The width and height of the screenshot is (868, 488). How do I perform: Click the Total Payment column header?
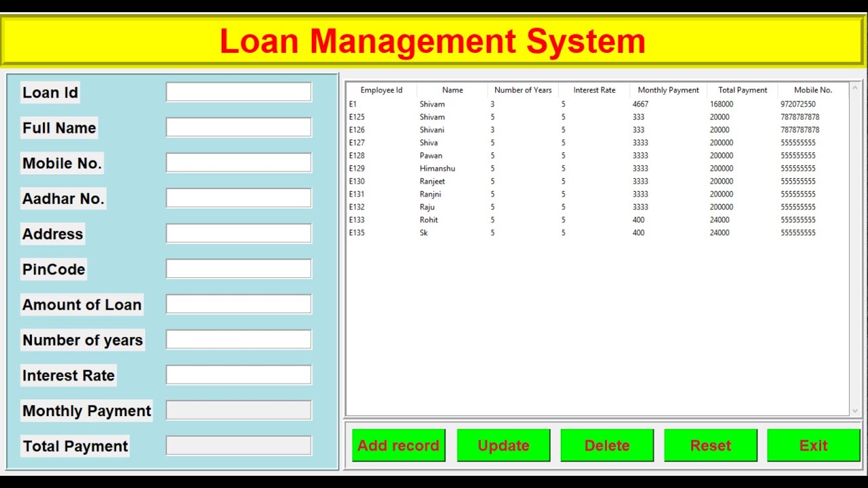pos(743,90)
